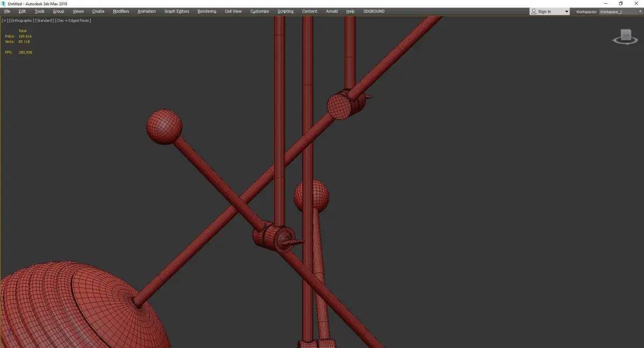Open the Group menu
Viewport: 644px width, 348px height.
click(x=58, y=11)
